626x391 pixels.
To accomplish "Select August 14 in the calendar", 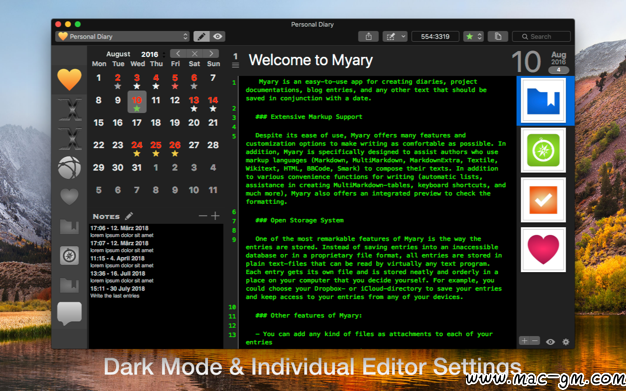I will pos(213,103).
